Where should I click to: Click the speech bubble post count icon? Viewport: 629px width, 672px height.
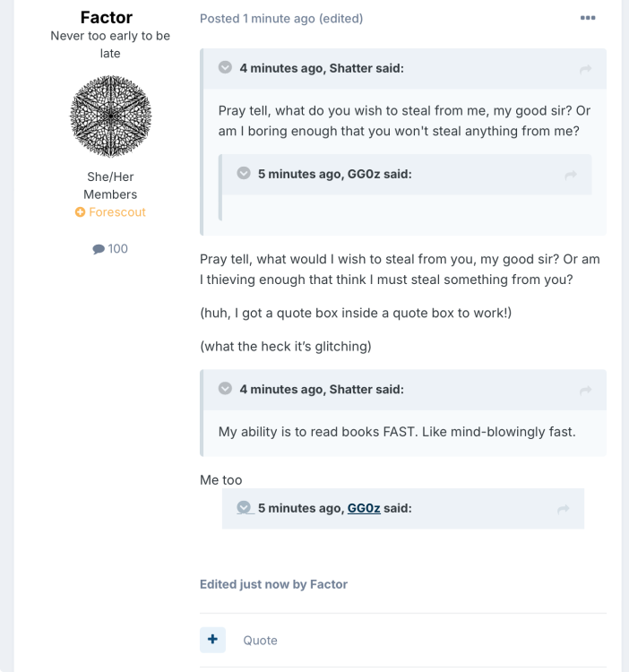[99, 249]
